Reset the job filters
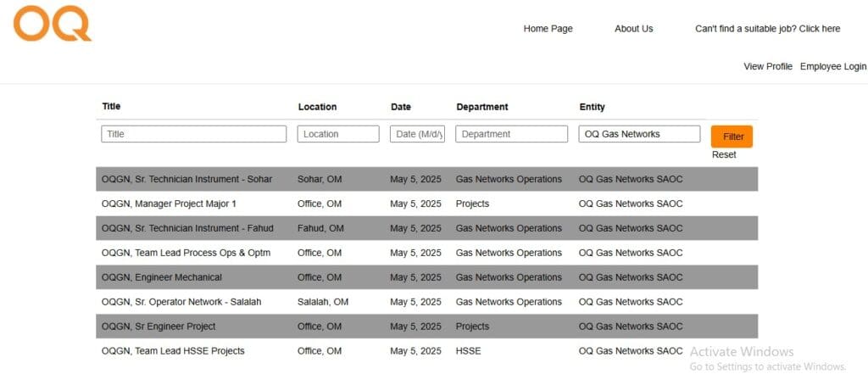Screen dimensions: 868x374 (724, 155)
